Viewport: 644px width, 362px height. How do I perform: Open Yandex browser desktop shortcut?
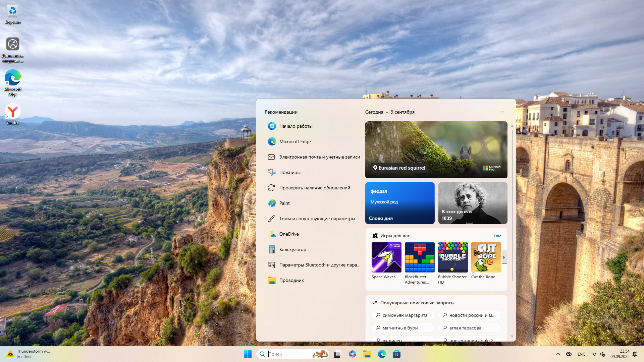pyautogui.click(x=13, y=112)
